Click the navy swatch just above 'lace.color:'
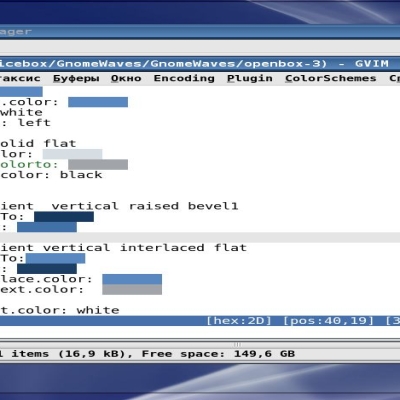This screenshot has width=400, height=400. (x=47, y=269)
